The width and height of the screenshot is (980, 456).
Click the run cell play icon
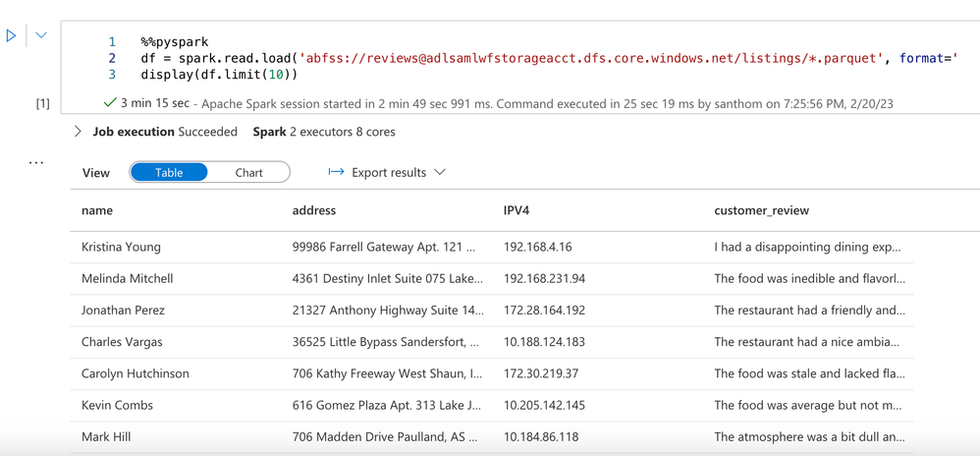tap(12, 36)
